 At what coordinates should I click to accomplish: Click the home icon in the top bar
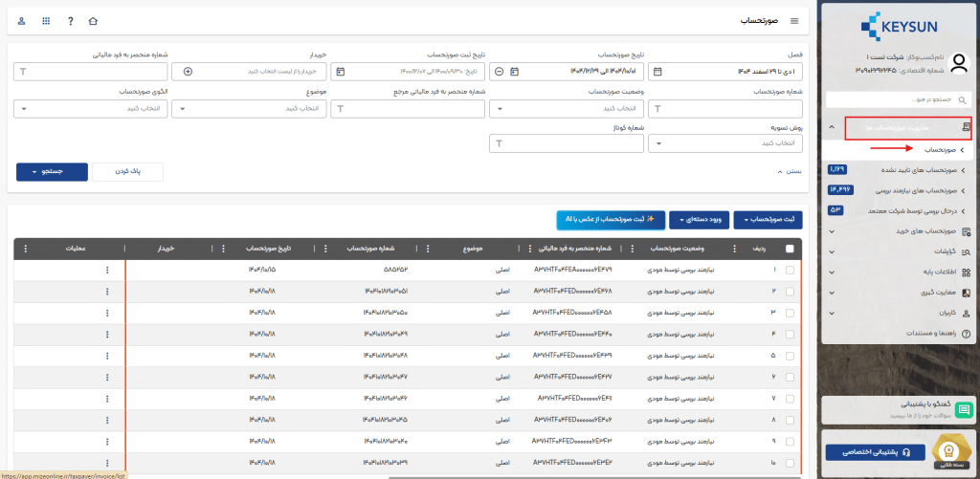pos(93,20)
